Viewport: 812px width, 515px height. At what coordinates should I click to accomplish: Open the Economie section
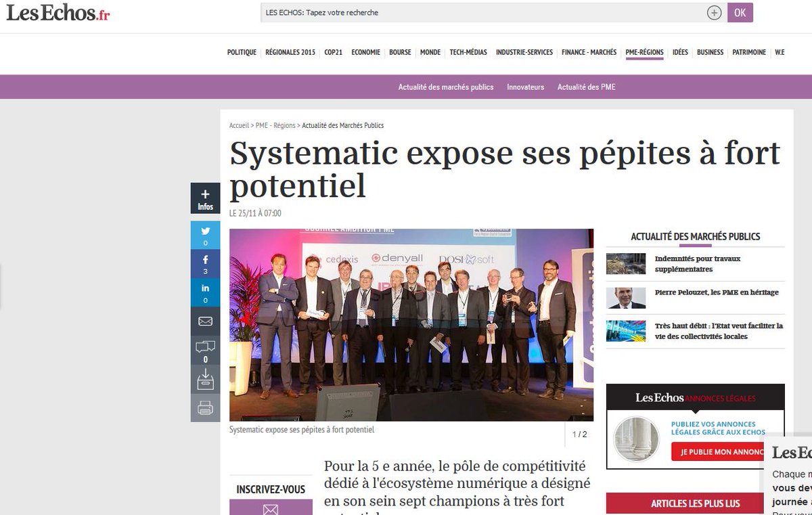coord(365,52)
